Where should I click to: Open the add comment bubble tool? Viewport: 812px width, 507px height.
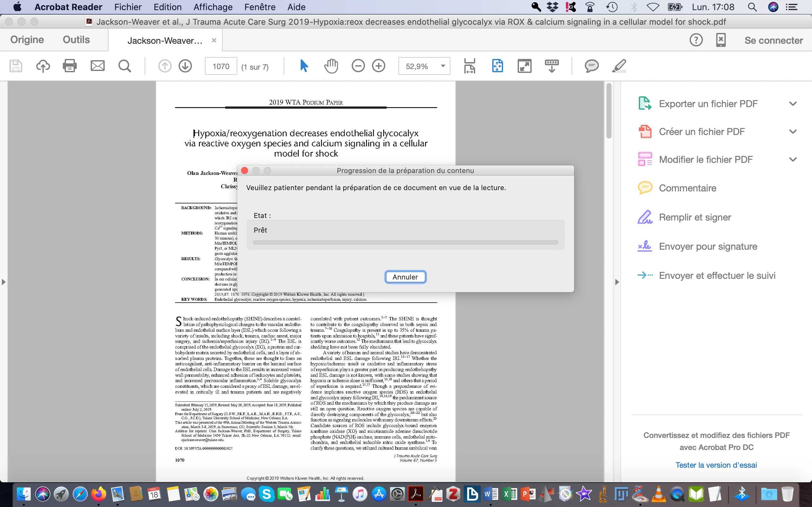(x=591, y=66)
